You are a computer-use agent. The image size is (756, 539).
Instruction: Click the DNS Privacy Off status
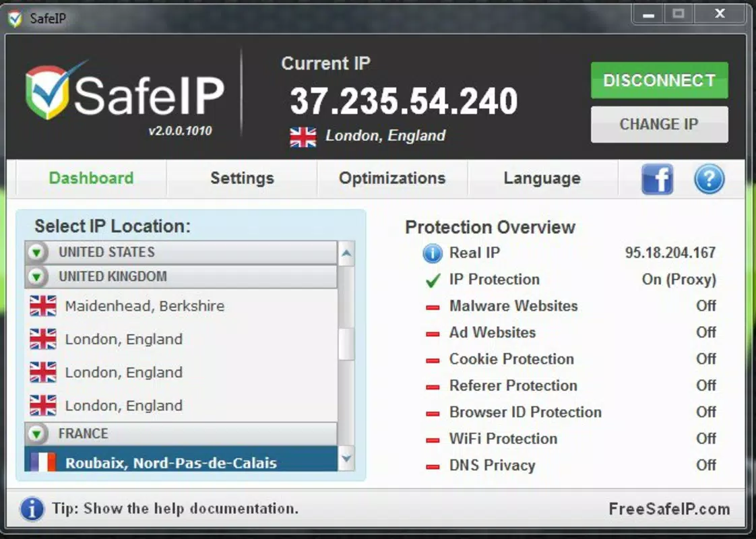click(x=706, y=465)
